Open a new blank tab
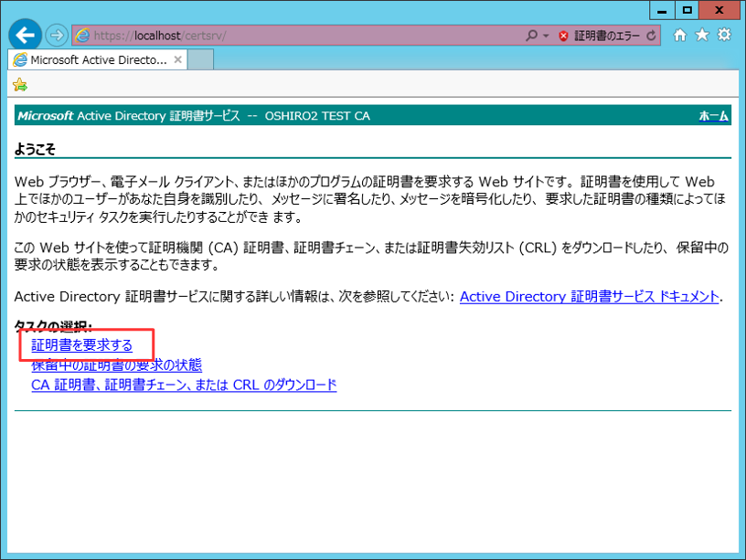The width and height of the screenshot is (746, 560). tap(200, 60)
